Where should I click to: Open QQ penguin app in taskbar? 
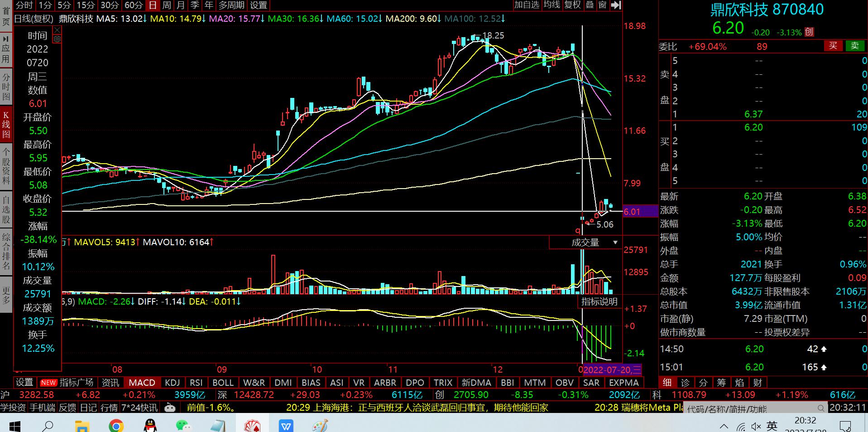coord(150,426)
